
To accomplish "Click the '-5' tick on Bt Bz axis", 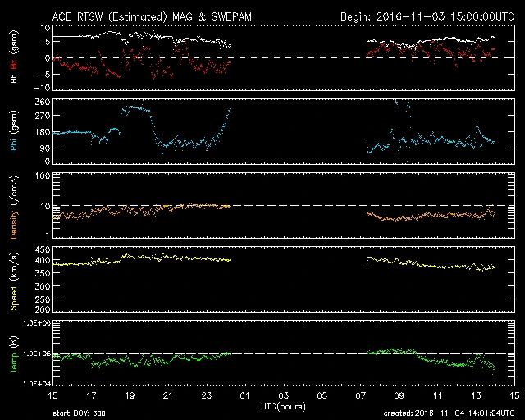I will click(x=44, y=75).
